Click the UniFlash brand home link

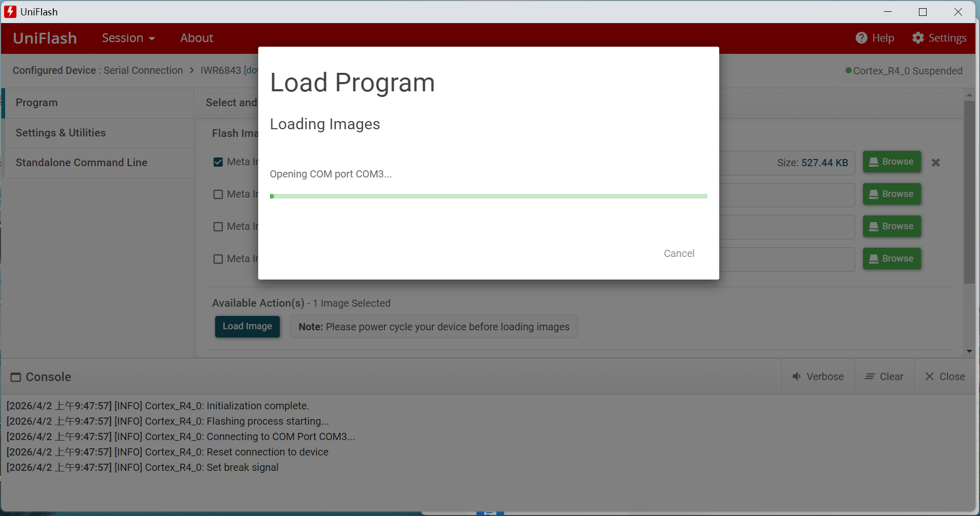coord(45,38)
